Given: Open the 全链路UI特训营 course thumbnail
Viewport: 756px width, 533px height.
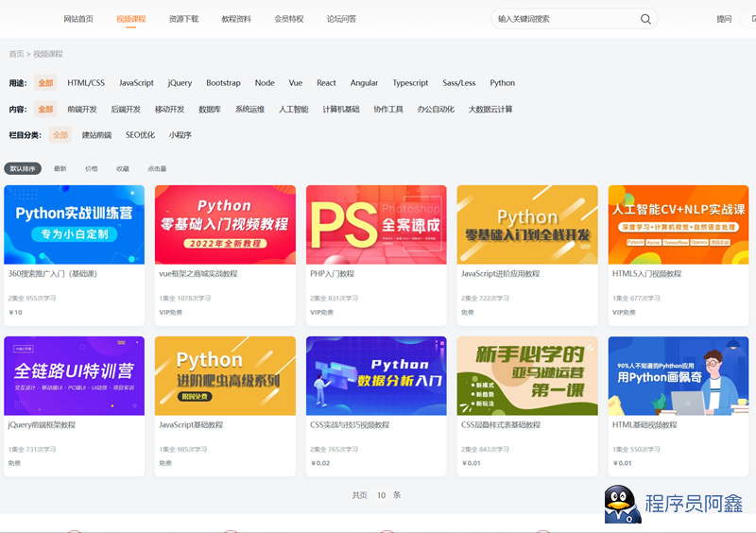Looking at the screenshot, I should click(x=74, y=375).
